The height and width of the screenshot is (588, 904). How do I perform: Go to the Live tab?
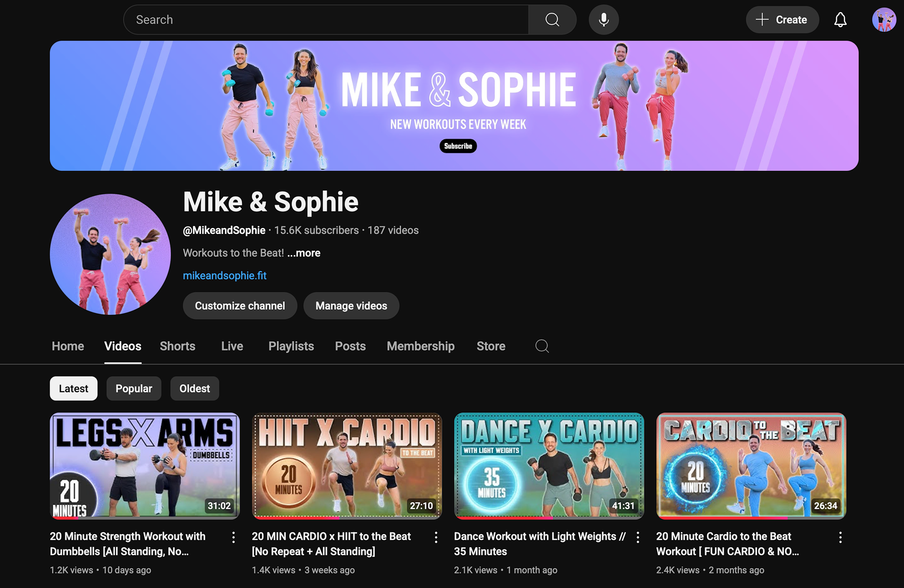(232, 346)
